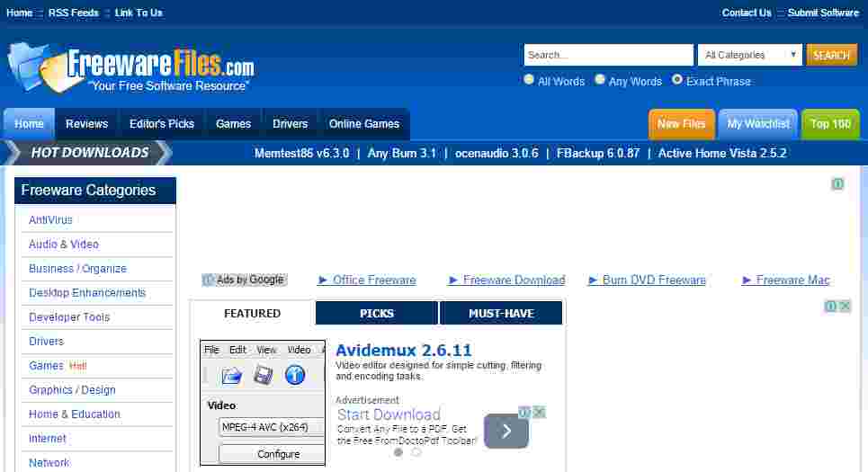Open ocenaudio 3.0.6 hot download

[497, 153]
